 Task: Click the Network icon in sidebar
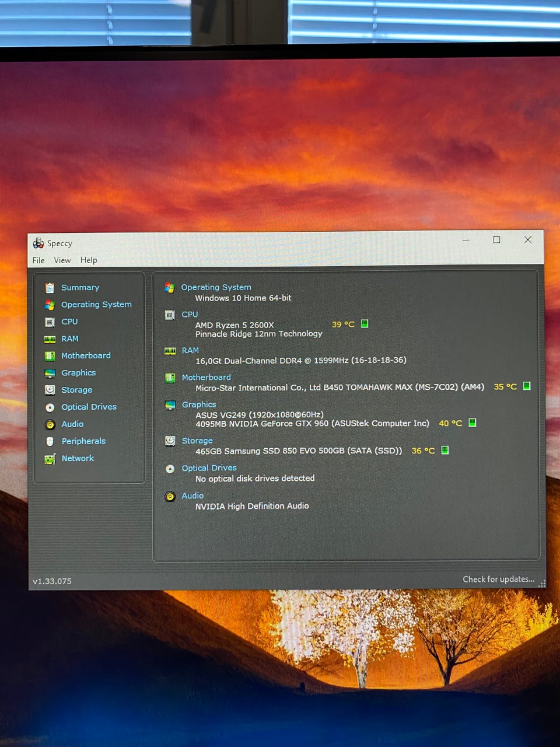[50, 459]
